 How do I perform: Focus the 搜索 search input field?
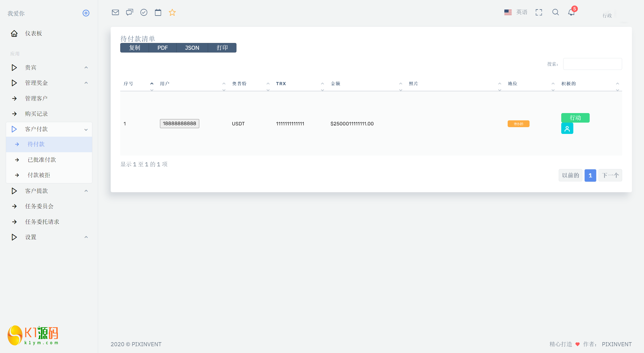pos(592,64)
